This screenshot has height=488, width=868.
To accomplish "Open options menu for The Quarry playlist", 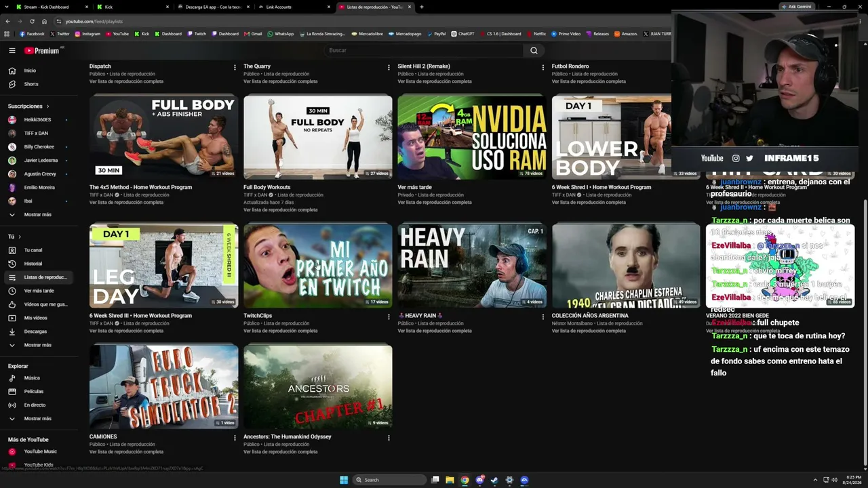I will [x=389, y=67].
